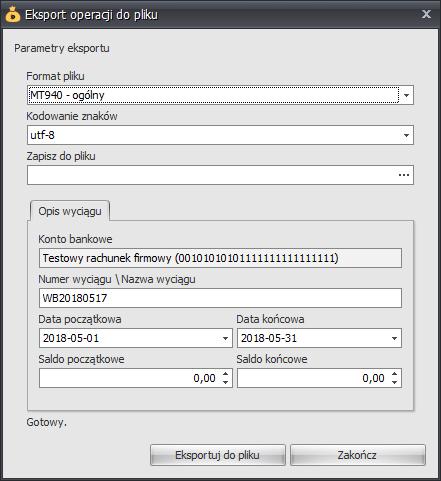Click the Gotowy. status text
Image resolution: width=441 pixels, height=481 pixels.
click(x=47, y=422)
